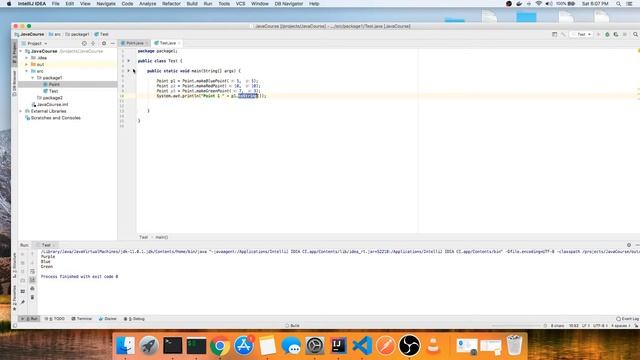Toggle soft-wrap in Run console
This screenshot has width=640, height=360.
point(32,271)
